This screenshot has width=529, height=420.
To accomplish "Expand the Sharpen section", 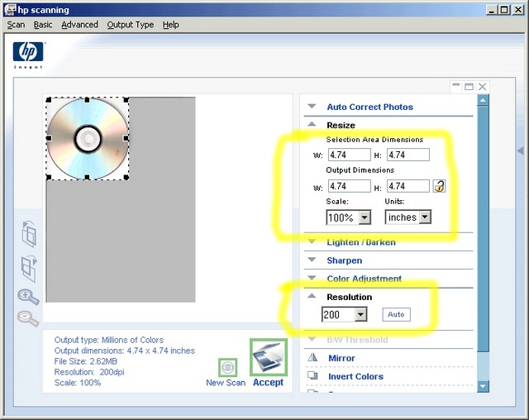I will pos(312,260).
